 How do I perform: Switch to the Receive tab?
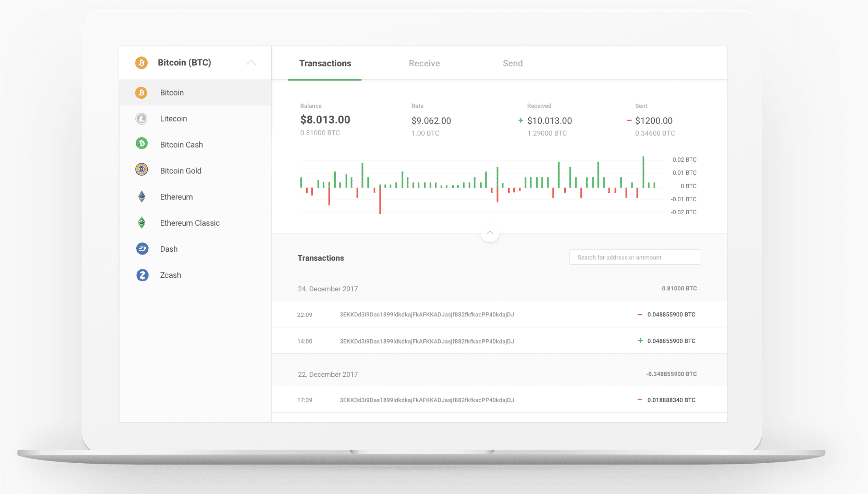click(x=424, y=64)
